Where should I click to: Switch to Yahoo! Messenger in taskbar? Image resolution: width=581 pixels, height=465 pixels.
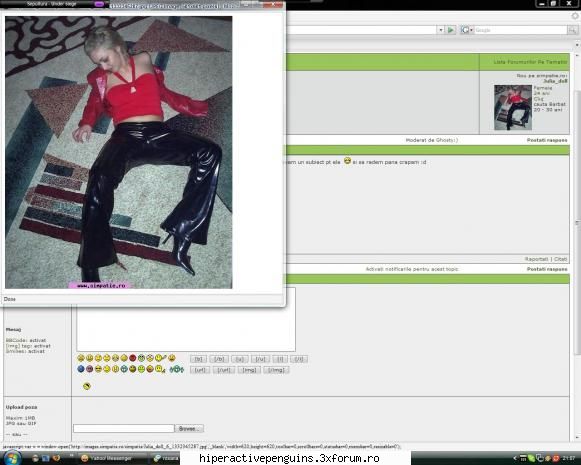[107, 458]
